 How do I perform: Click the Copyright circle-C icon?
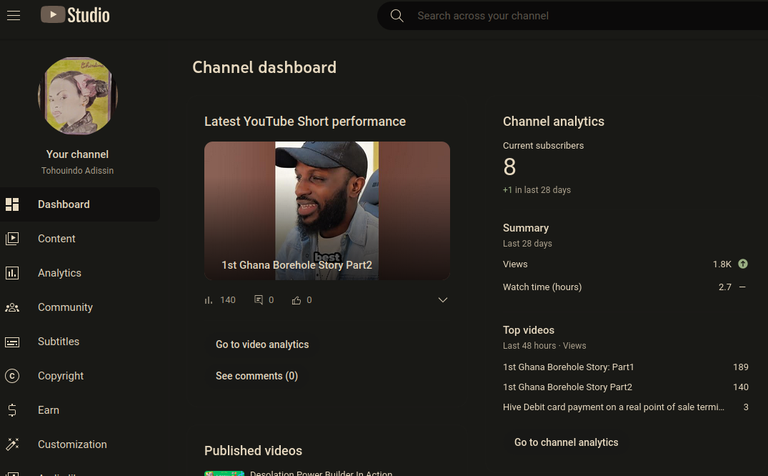[12, 376]
